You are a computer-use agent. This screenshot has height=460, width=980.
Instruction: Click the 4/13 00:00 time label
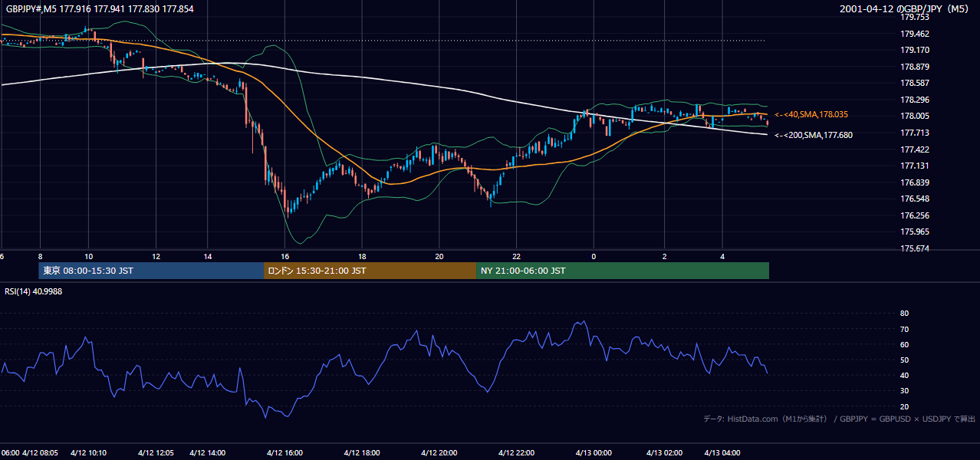[x=594, y=452]
